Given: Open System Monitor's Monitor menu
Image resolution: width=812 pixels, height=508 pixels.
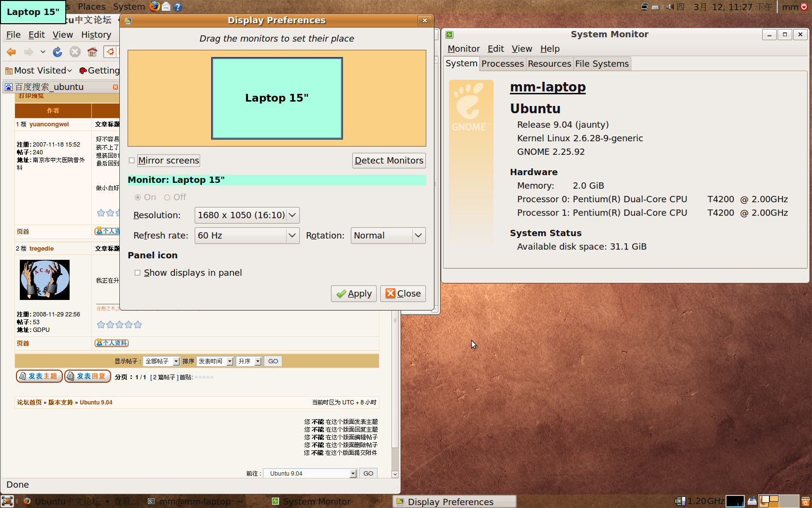Looking at the screenshot, I should coord(464,49).
